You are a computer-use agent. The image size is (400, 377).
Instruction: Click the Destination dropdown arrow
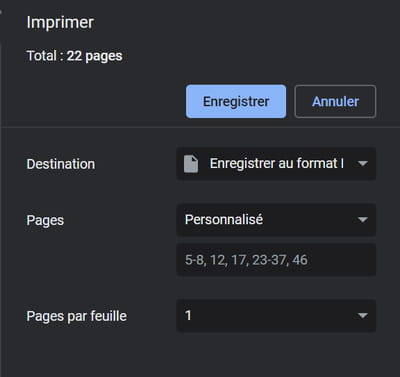point(362,164)
